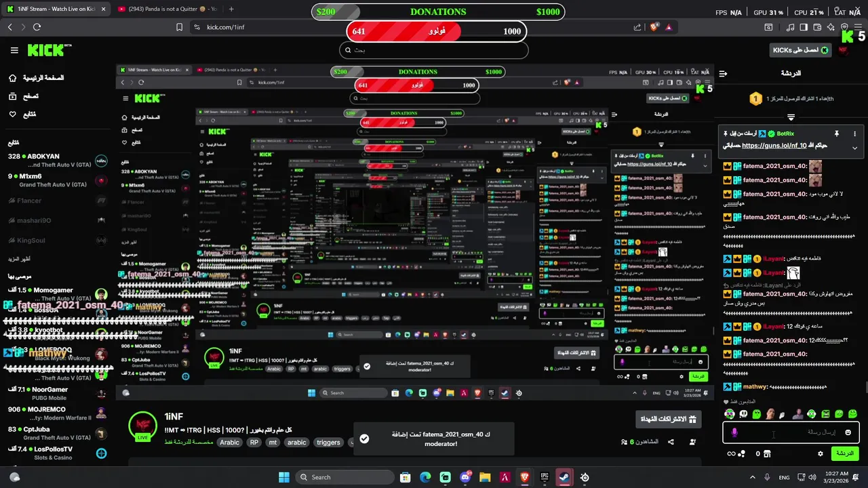Click the 1iNF streamer avatar

(143, 426)
